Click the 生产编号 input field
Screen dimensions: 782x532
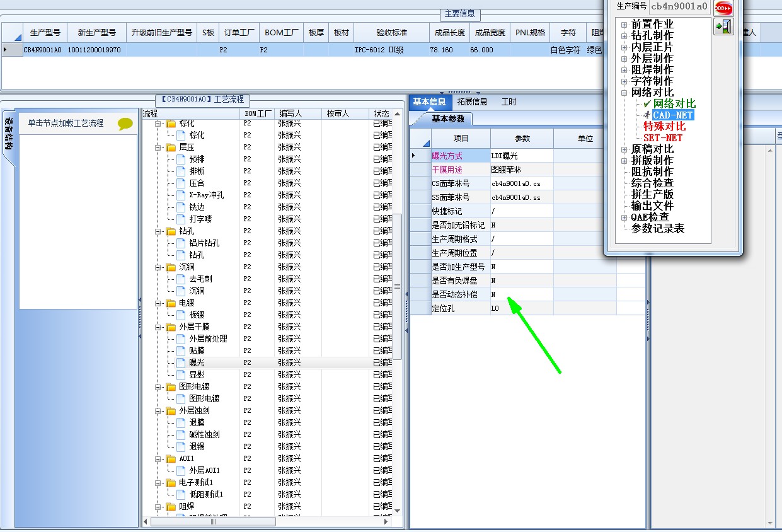tap(680, 6)
